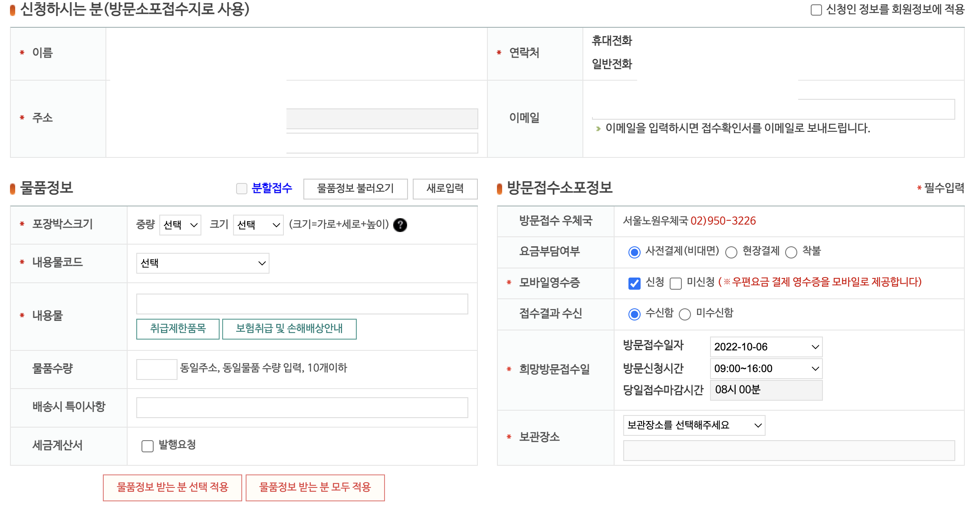Click 보험취급 및 손해배상안내 button
Viewport: 980px width, 510px height.
(x=289, y=329)
